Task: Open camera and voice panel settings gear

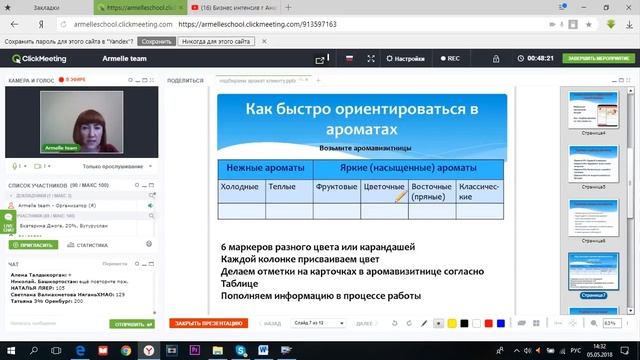Action: tap(130, 80)
